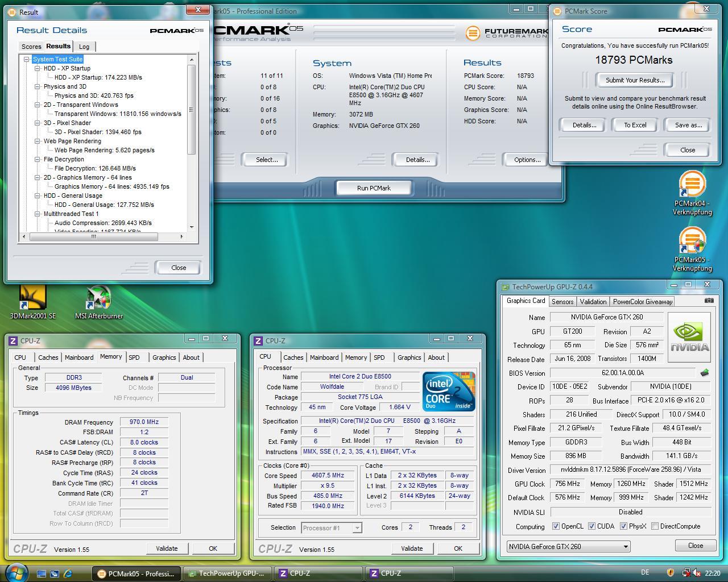The image size is (728, 582).
Task: Click Details button in PCMark Score dialog
Action: [584, 125]
